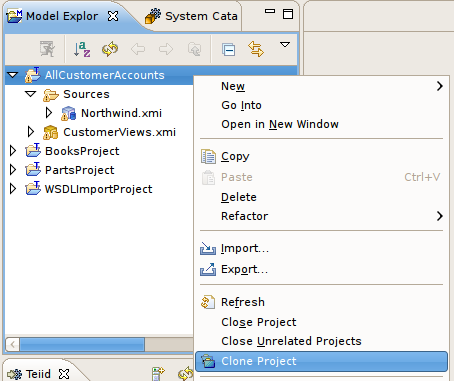Click the refresh toolbar icon in Model Explorer
This screenshot has width=454, height=381.
pos(110,49)
